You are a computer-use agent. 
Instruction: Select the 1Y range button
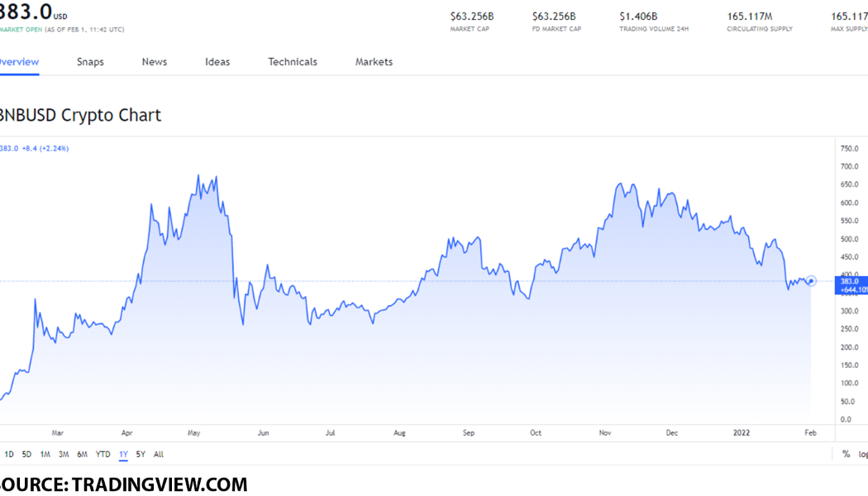[123, 454]
